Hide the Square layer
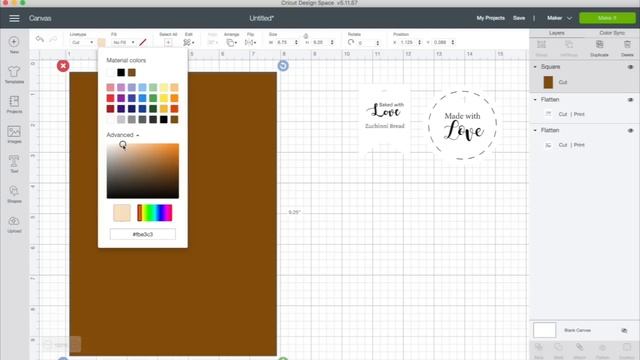 click(x=630, y=67)
